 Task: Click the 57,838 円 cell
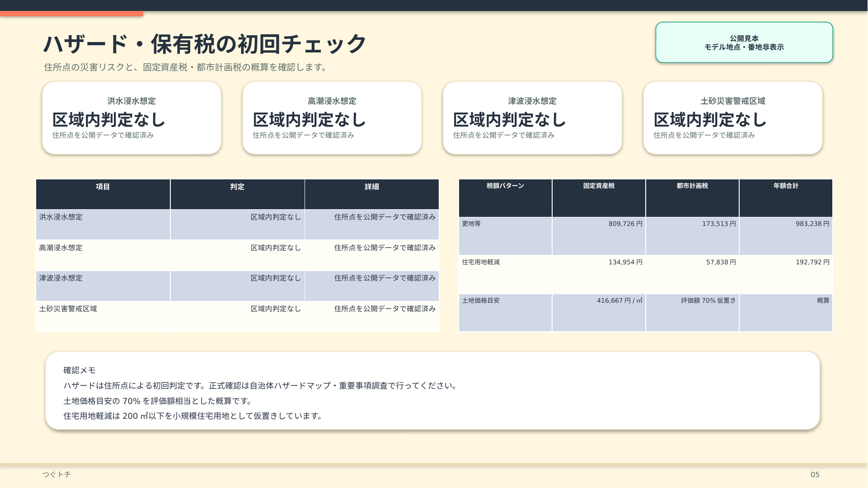tap(692, 275)
